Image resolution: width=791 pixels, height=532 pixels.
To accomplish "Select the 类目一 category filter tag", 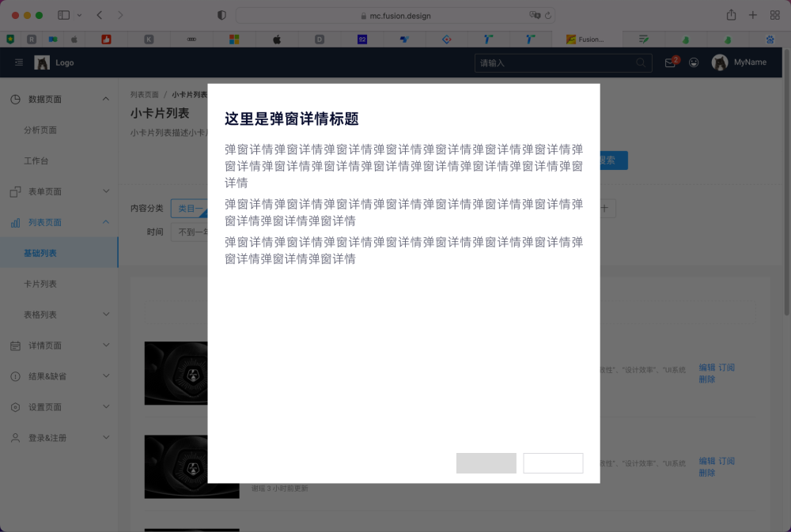I will (189, 208).
